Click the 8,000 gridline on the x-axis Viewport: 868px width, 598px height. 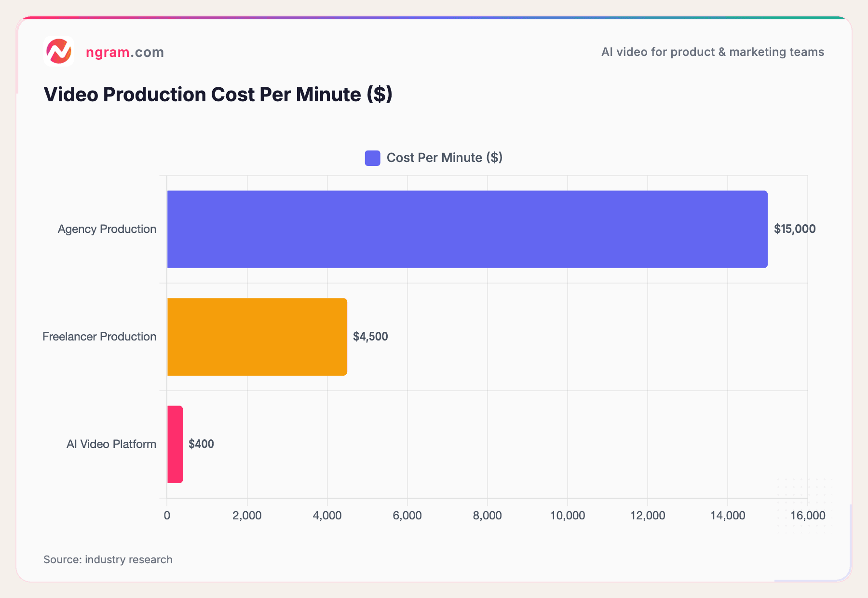pos(488,338)
